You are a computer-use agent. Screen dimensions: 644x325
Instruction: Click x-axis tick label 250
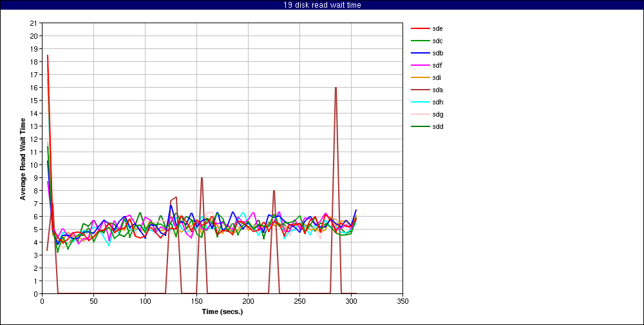click(x=299, y=301)
